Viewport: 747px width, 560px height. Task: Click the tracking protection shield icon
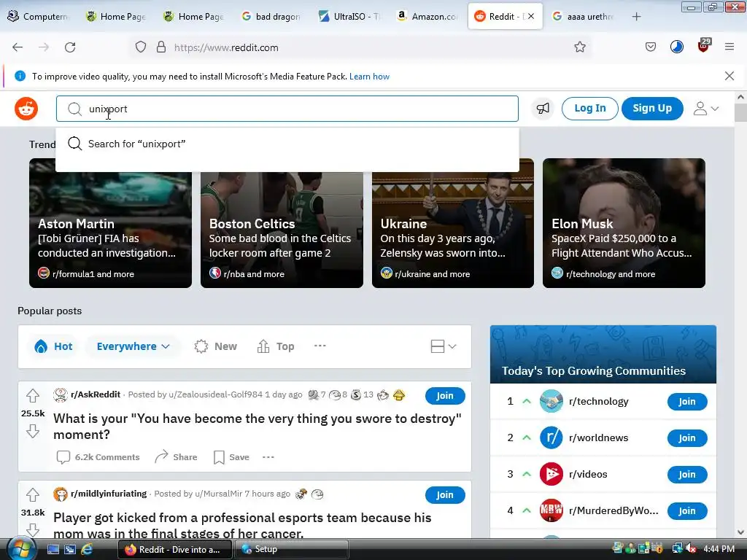141,47
